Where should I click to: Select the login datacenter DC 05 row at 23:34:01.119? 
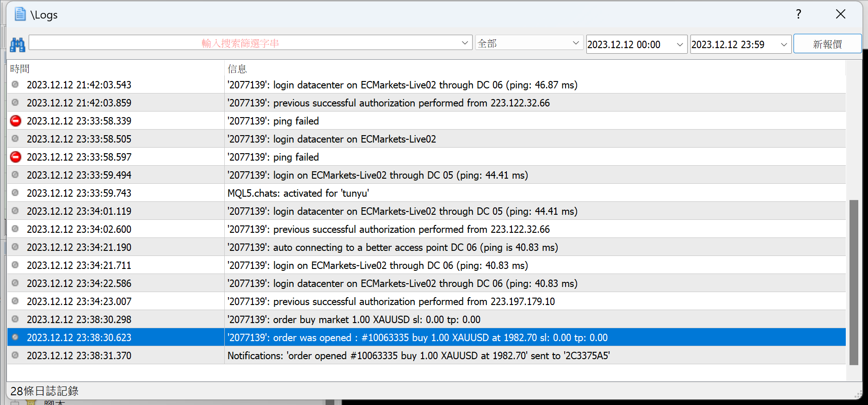coord(426,211)
